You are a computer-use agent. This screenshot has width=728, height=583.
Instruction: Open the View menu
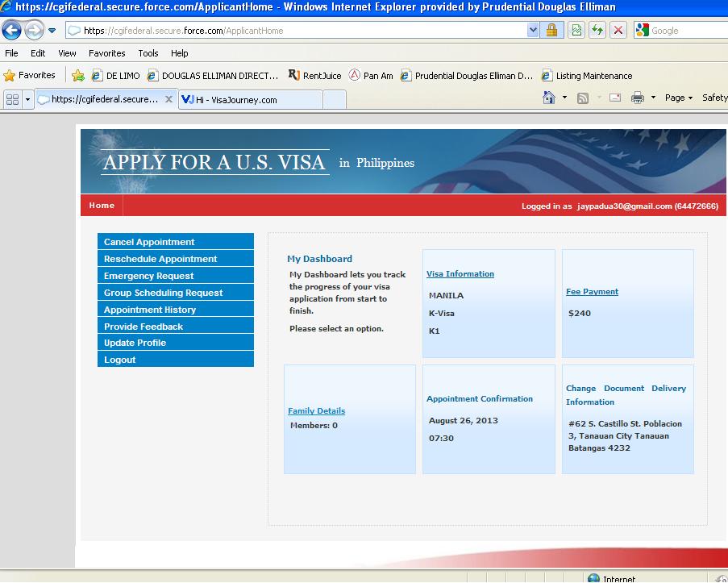[67, 53]
